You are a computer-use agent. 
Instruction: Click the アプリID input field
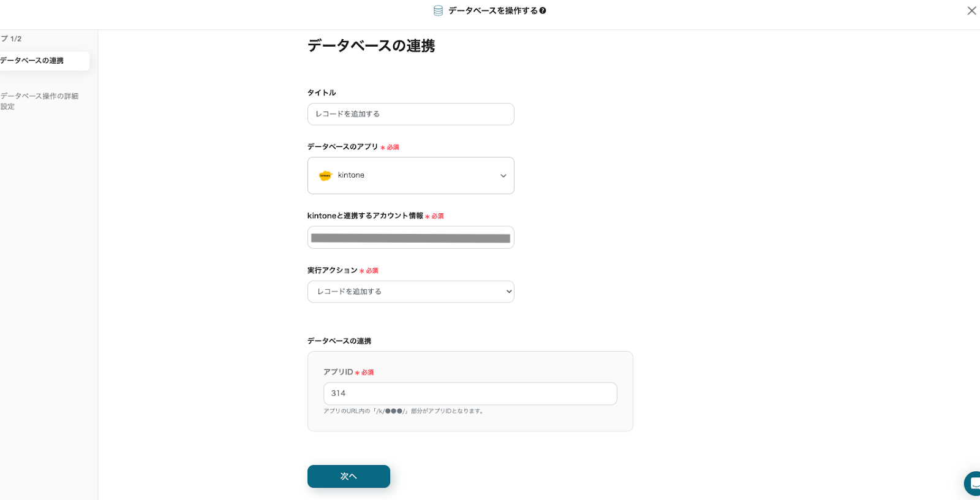470,393
